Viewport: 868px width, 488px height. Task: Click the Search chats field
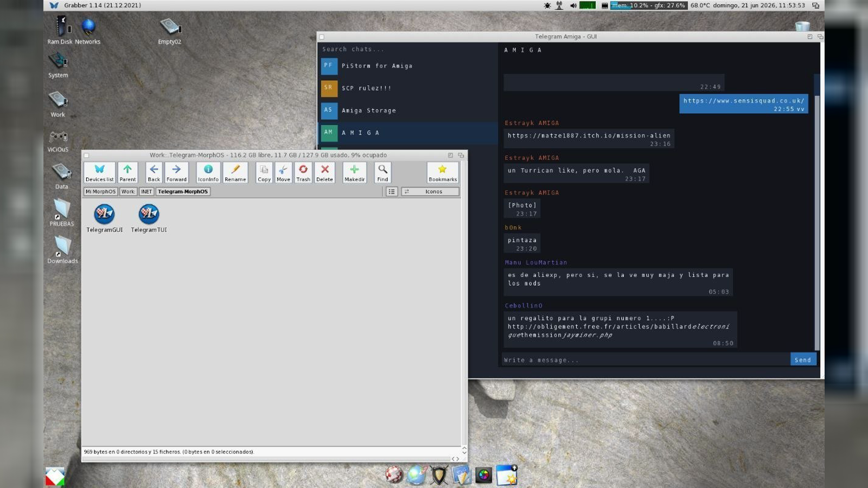(408, 49)
